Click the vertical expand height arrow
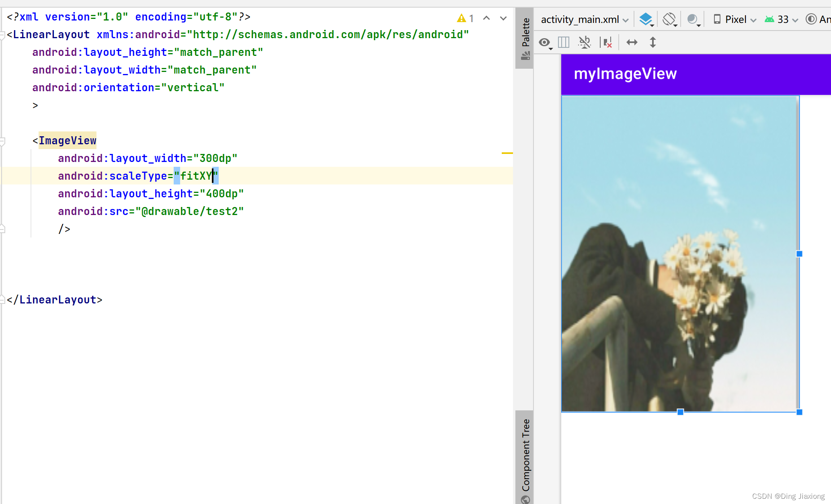This screenshot has width=831, height=504. click(652, 42)
